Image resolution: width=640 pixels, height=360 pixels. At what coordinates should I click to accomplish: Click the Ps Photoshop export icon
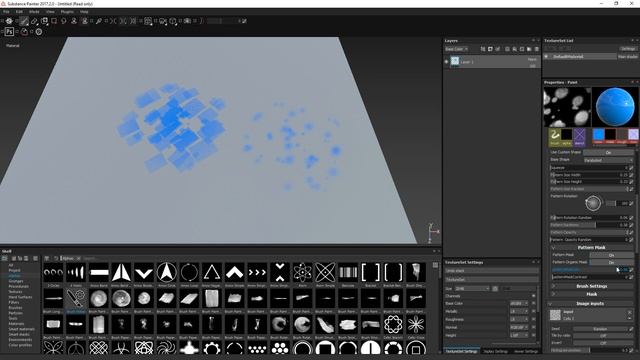(9, 31)
